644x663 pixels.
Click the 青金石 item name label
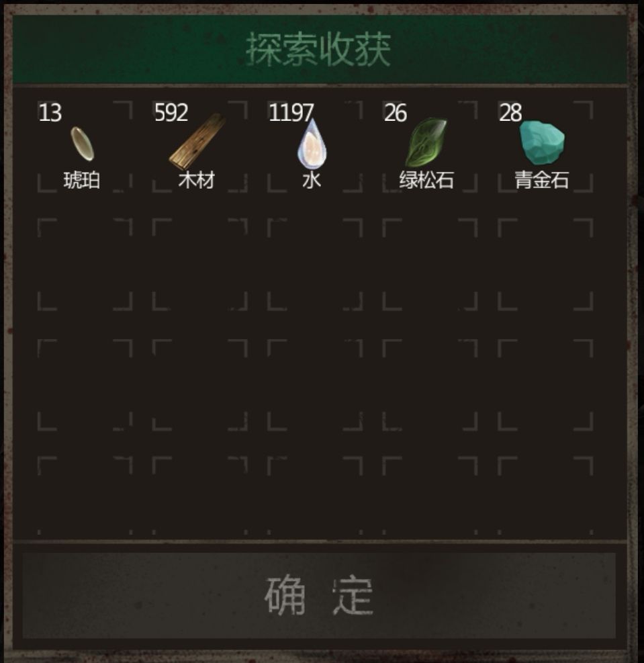(542, 180)
